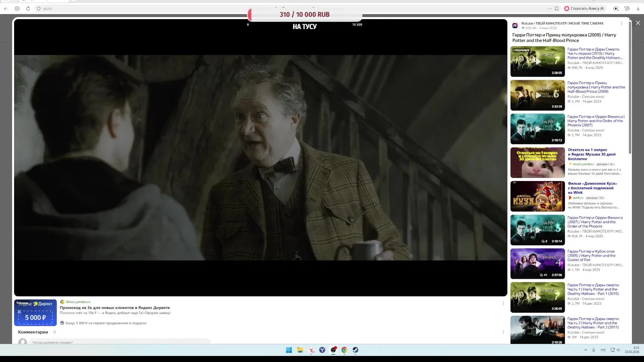Open Order of the Phoenix 2:18:12 thumbnail
The height and width of the screenshot is (362, 644).
click(537, 129)
